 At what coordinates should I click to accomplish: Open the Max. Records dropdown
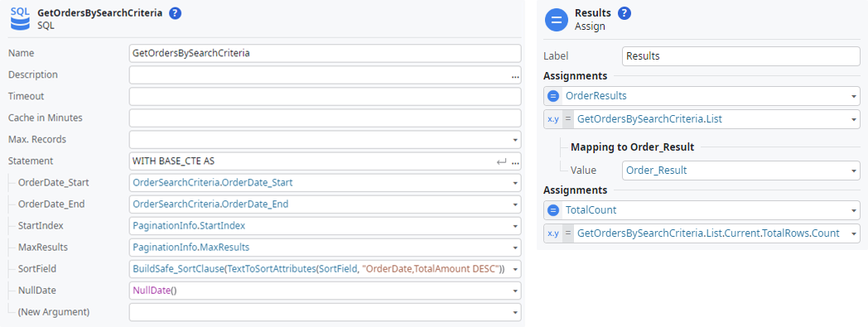(x=515, y=139)
